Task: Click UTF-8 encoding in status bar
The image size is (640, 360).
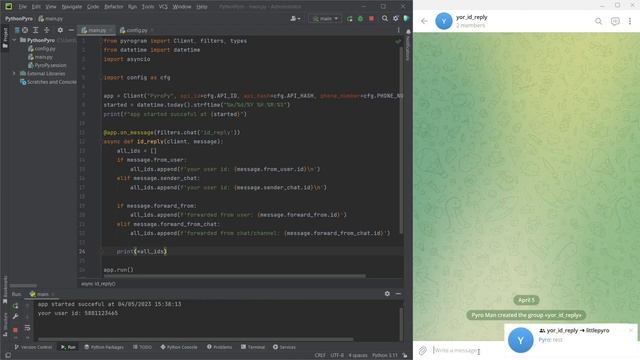Action: [337, 356]
